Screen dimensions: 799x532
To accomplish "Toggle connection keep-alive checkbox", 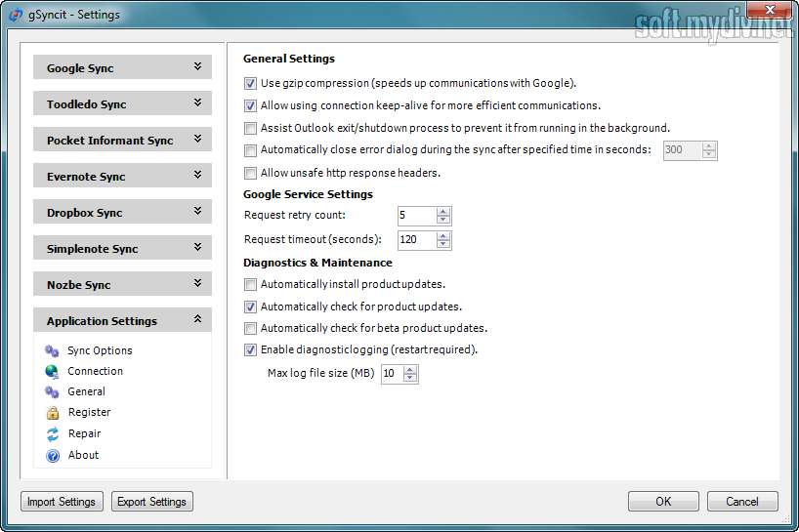I will 250,105.
